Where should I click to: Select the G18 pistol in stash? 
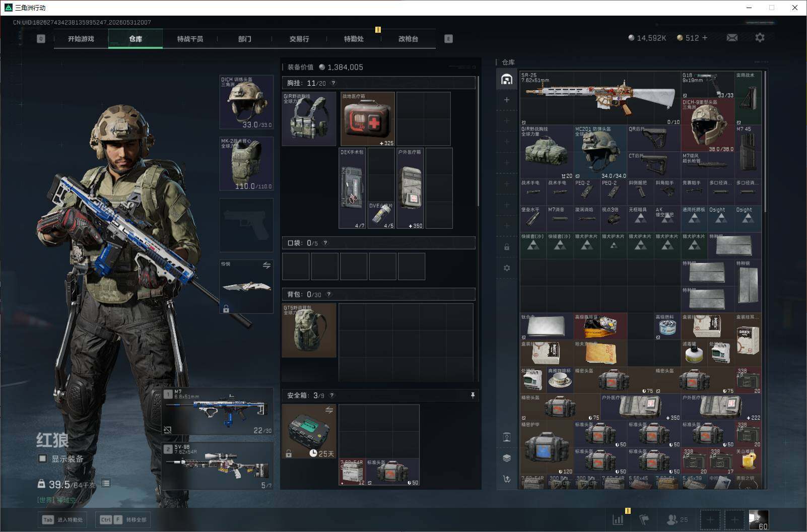pos(708,85)
